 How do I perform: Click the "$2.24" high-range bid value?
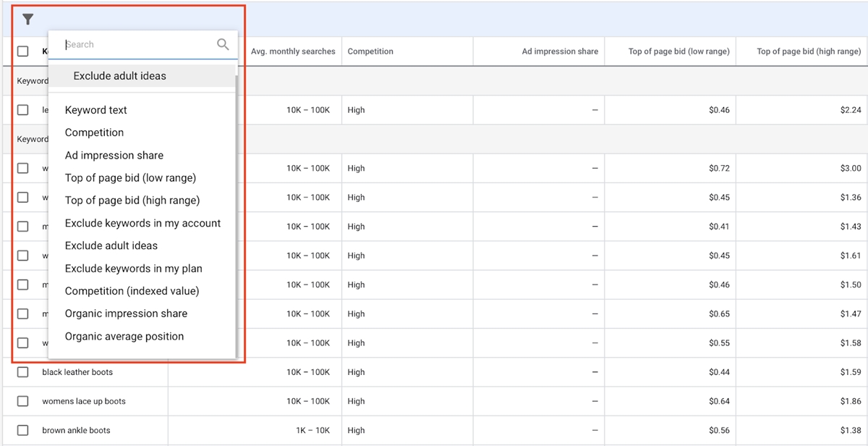tap(851, 110)
